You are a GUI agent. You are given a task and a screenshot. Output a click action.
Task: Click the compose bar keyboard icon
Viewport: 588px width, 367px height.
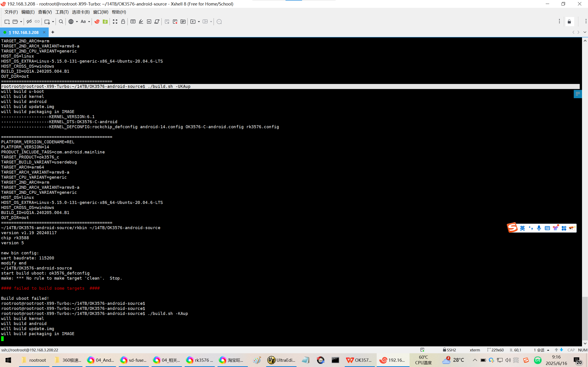133,22
